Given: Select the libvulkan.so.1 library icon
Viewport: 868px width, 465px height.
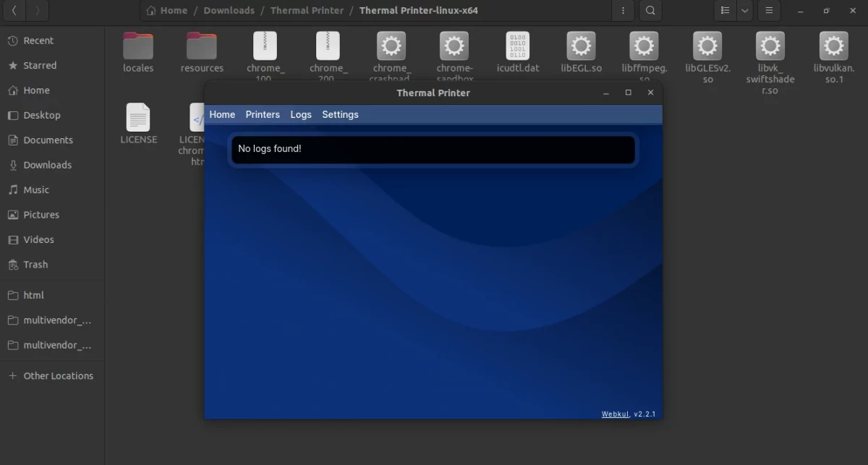Looking at the screenshot, I should point(833,45).
